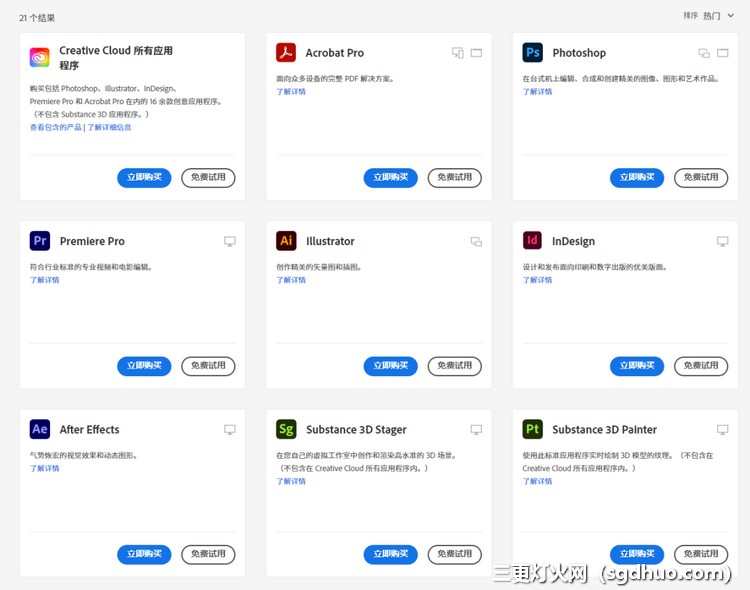Click the Photoshop Ps icon
Image resolution: width=750 pixels, height=590 pixels.
pos(532,53)
